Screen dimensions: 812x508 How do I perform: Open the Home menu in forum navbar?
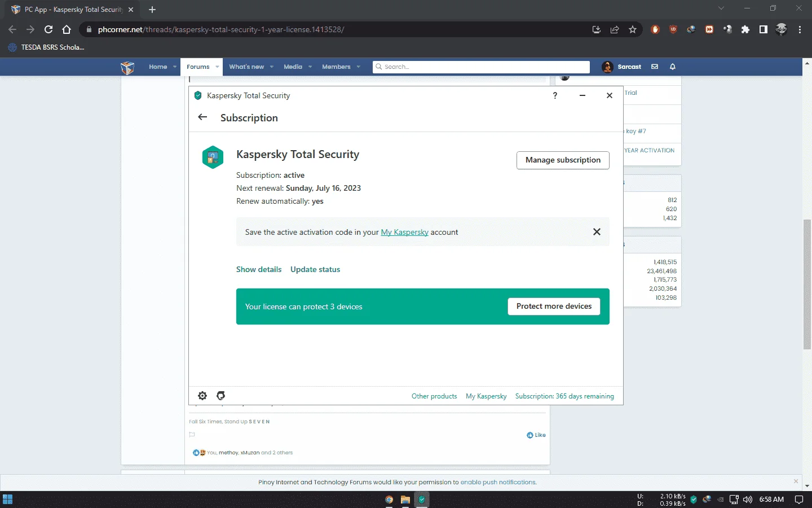158,67
